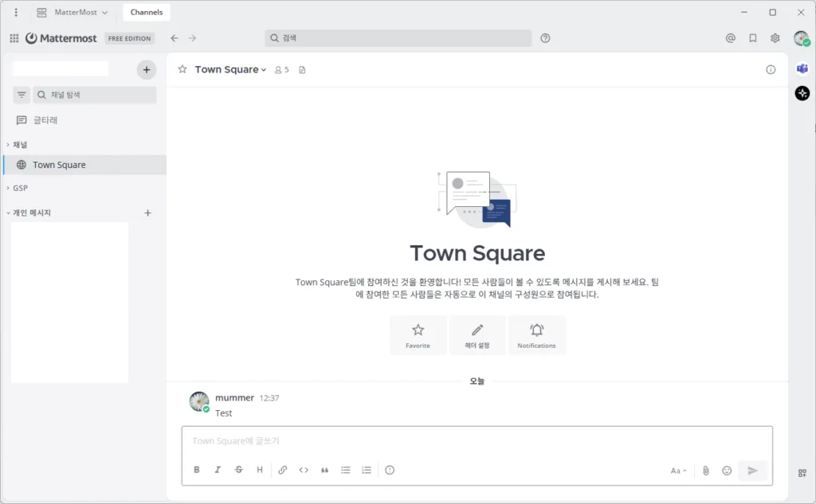816x504 pixels.
Task: Open Town Square channel header dropdown
Action: tap(230, 70)
